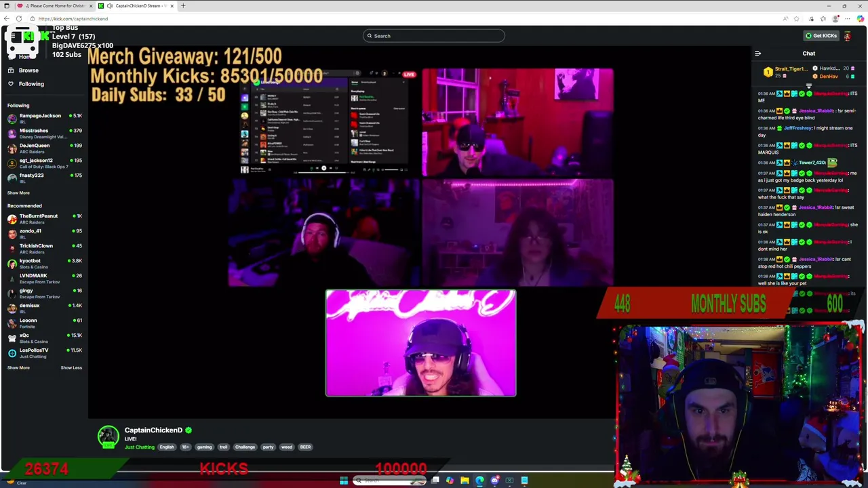
Task: Open Microsoft Edge in taskbar
Action: [479, 481]
